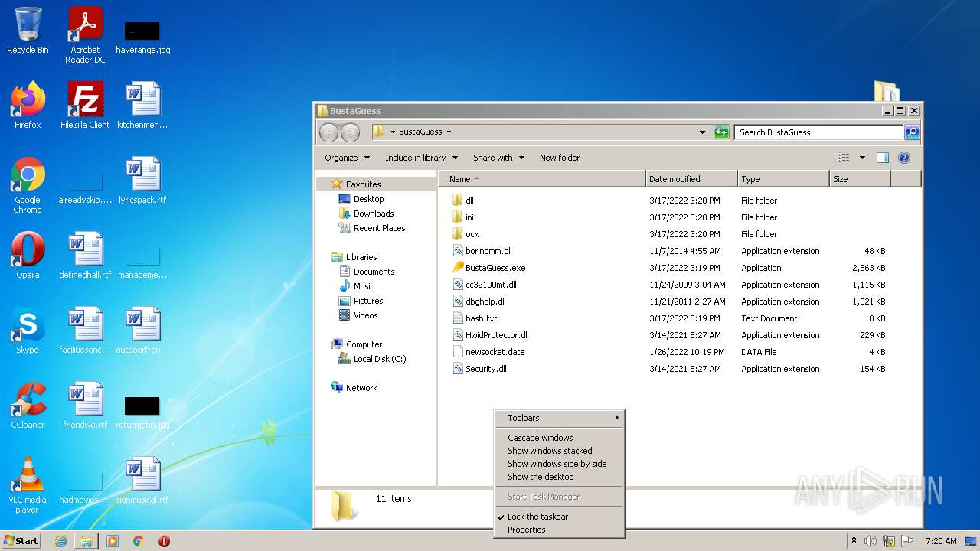Viewport: 980px width, 551px height.
Task: Expand the Organize dropdown menu
Action: point(347,158)
